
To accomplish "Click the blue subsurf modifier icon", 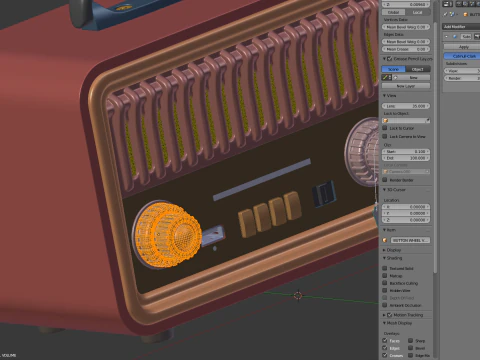I will click(x=455, y=36).
